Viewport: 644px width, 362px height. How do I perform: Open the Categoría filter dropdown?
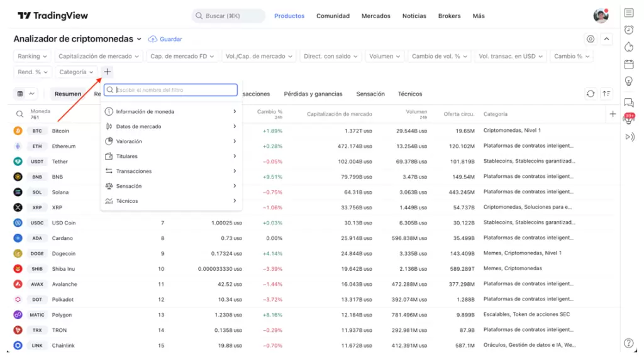point(76,72)
